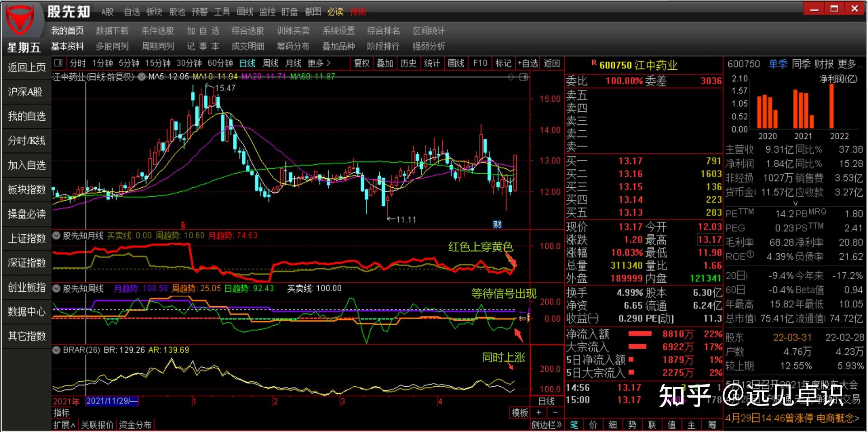
Task: Switch to 月线 monthly candles
Action: pos(293,63)
